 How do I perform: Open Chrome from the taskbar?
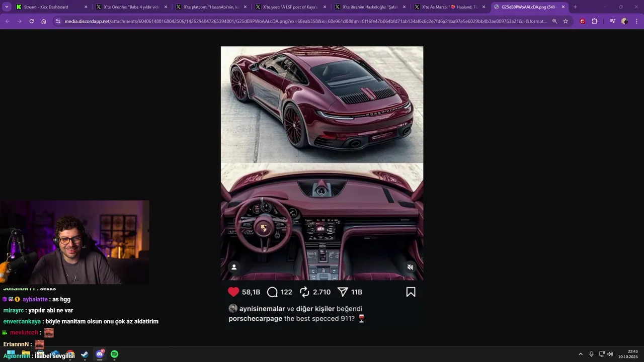point(70,354)
